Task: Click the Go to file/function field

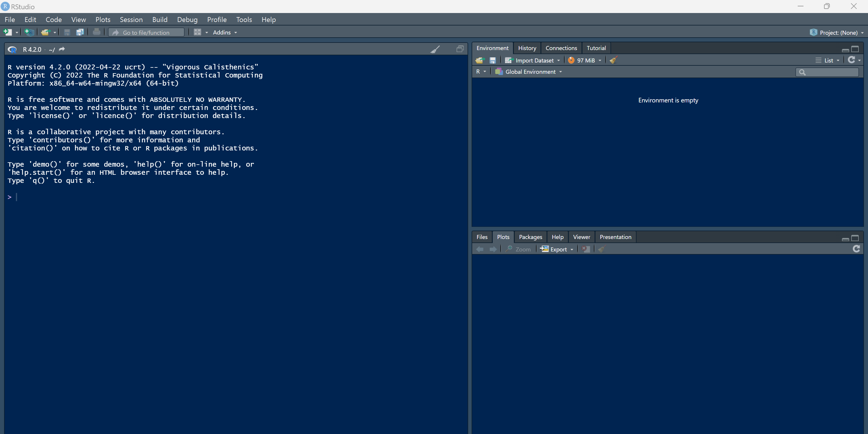Action: (x=146, y=33)
